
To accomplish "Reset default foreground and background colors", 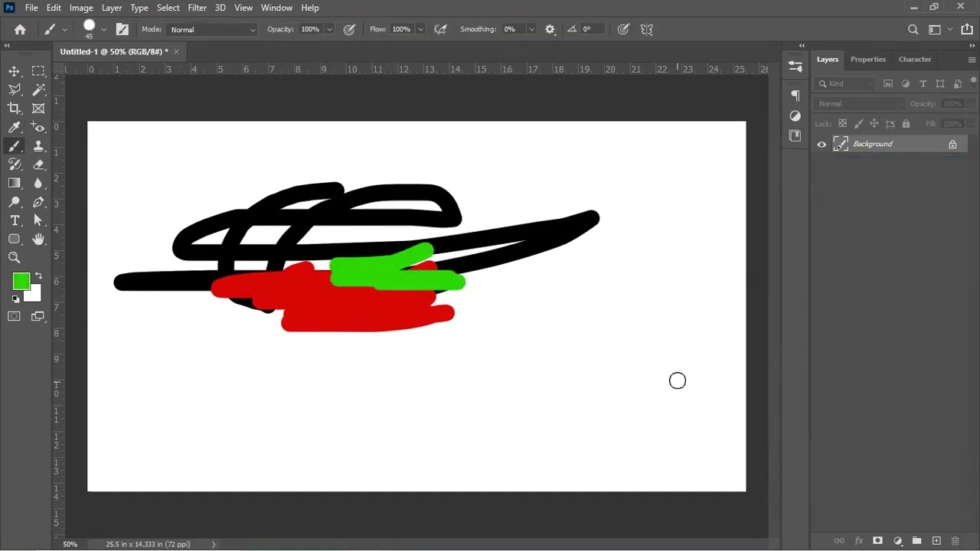I will coord(15,299).
